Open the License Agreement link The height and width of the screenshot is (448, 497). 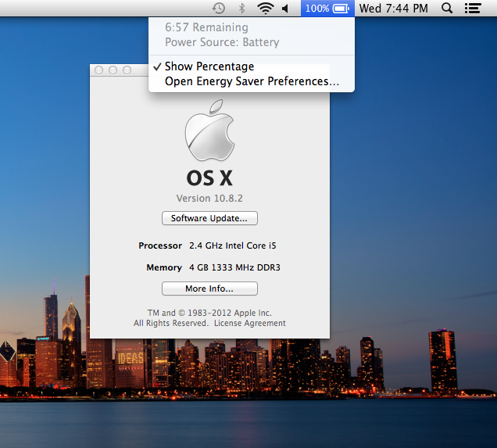[250, 323]
